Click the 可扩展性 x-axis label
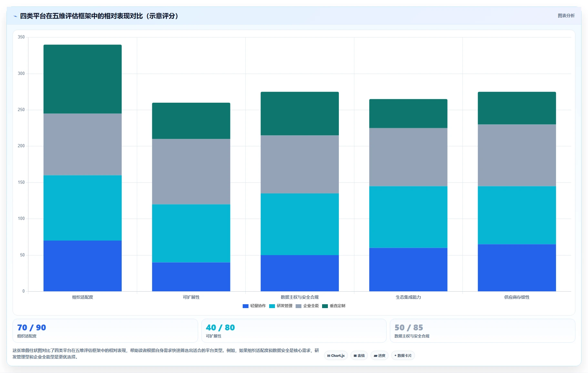 tap(191, 297)
